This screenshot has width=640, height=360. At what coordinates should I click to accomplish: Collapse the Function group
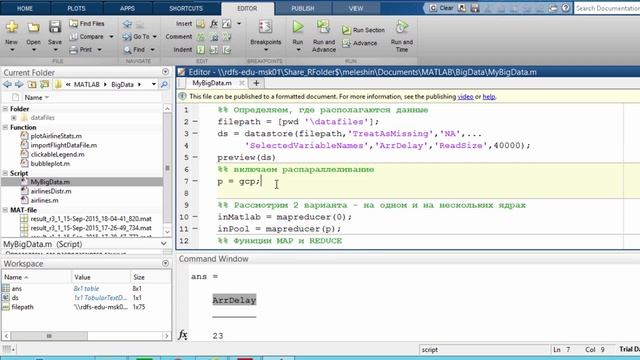coord(5,127)
